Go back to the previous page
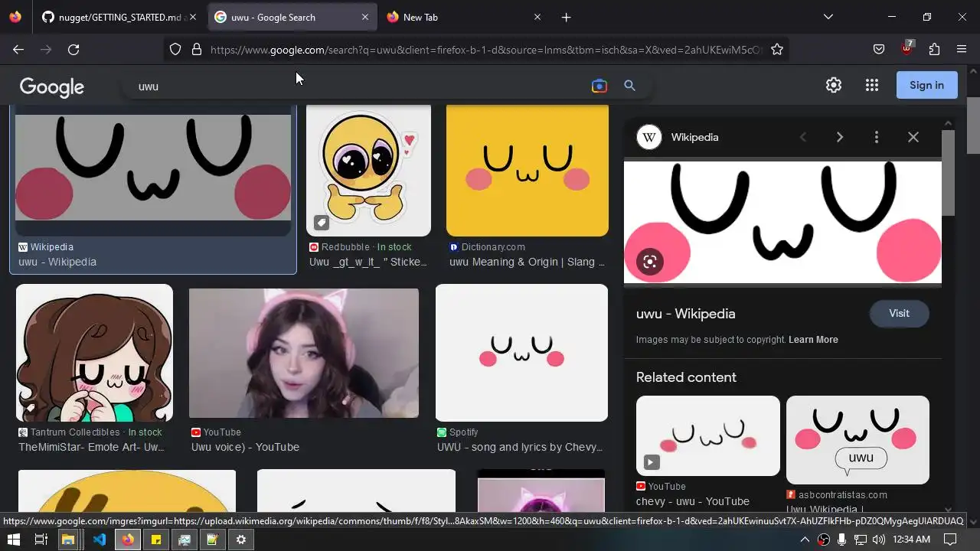The width and height of the screenshot is (980, 551). (18, 49)
